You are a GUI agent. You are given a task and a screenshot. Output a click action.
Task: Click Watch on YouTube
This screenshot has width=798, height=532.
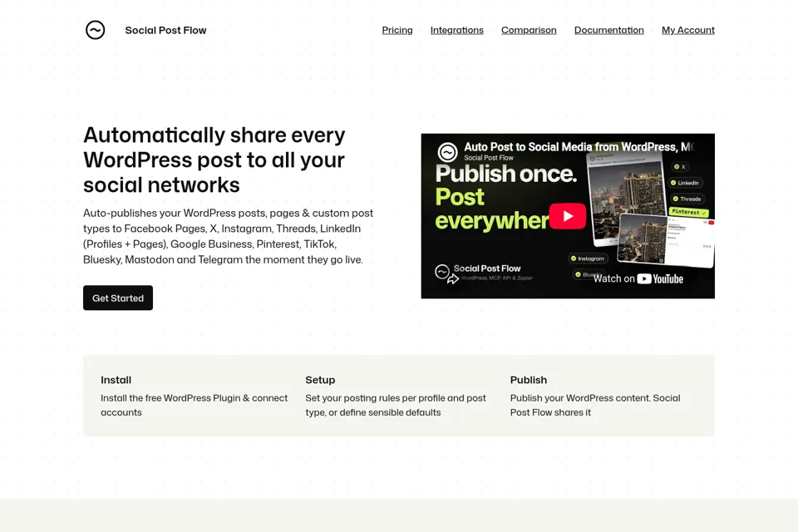point(638,278)
